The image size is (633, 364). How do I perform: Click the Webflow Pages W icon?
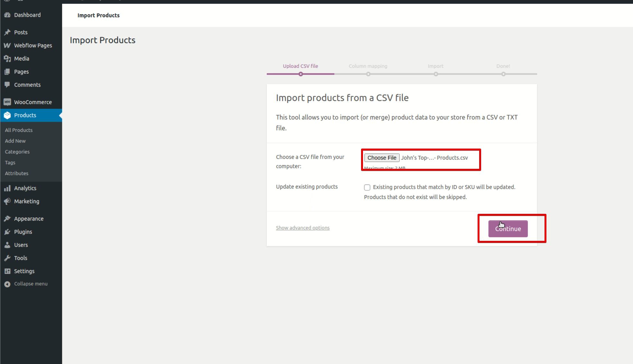(7, 45)
